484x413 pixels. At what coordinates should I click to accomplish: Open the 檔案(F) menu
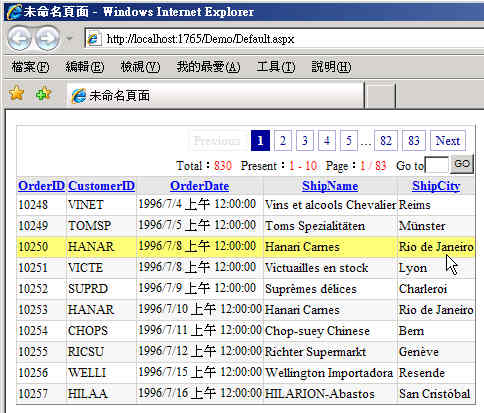pyautogui.click(x=30, y=67)
